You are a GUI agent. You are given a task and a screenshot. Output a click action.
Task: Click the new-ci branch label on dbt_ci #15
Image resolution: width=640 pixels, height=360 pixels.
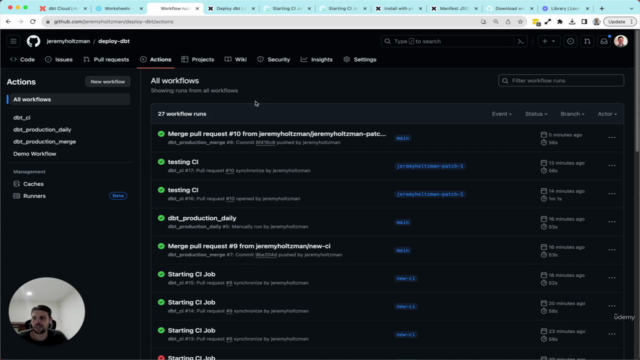coord(406,278)
